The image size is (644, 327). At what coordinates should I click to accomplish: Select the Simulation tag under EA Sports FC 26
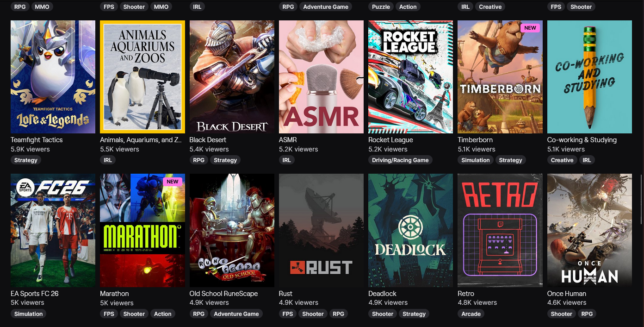pos(28,314)
